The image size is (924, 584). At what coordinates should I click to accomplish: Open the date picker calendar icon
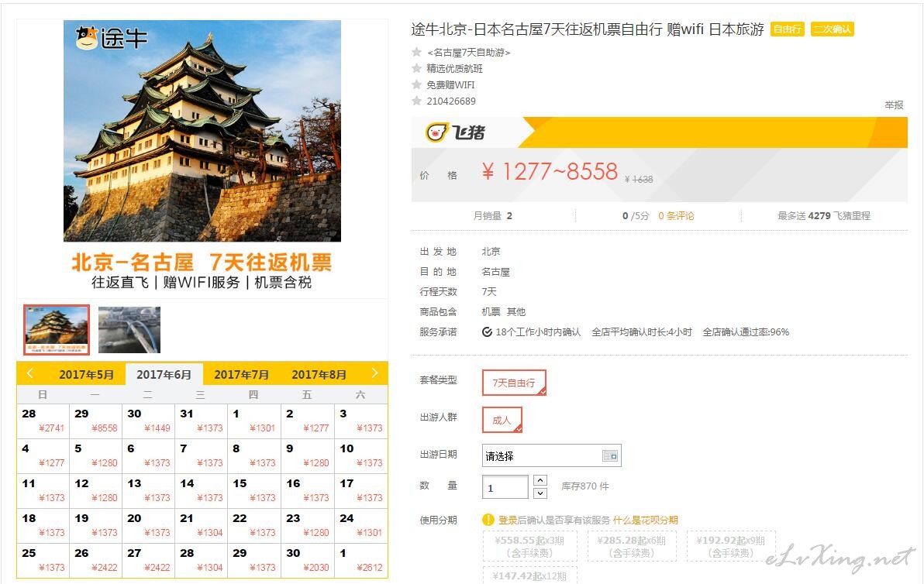[x=610, y=455]
